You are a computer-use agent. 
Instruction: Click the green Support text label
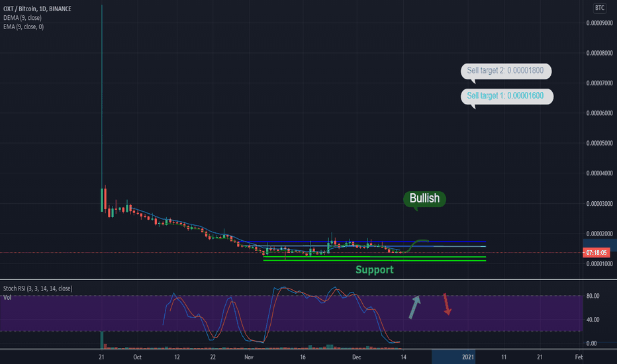375,269
